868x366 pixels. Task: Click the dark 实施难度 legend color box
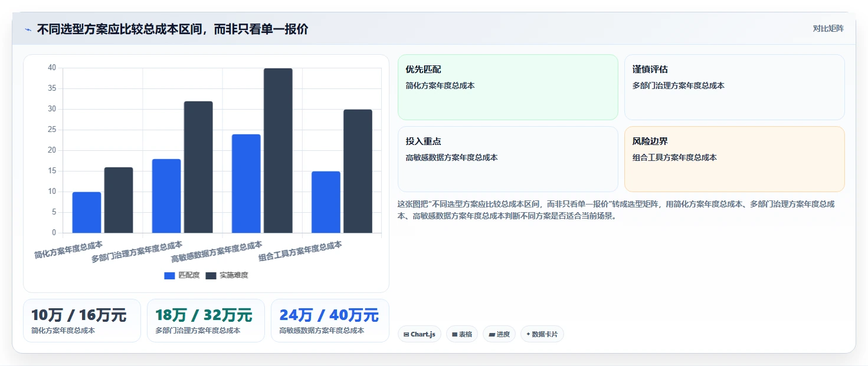[x=211, y=275]
